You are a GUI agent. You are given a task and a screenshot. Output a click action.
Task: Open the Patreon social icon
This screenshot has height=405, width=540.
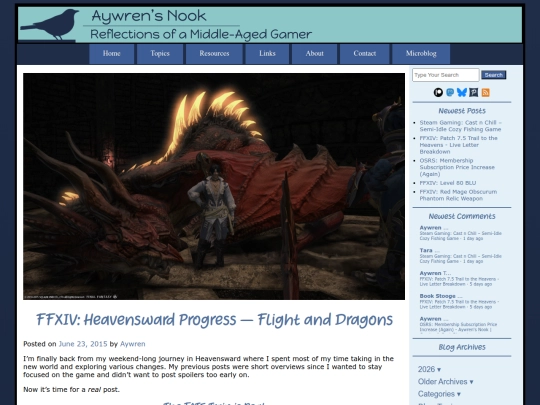(438, 92)
